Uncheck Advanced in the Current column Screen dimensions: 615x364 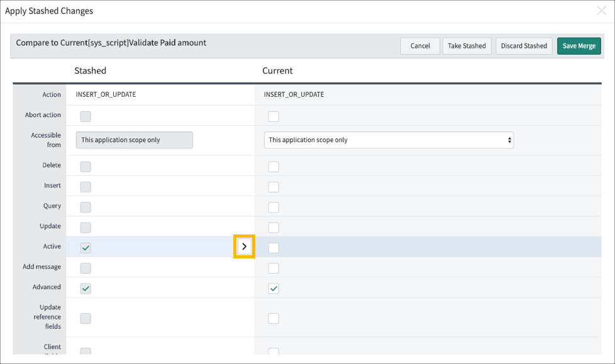point(274,288)
